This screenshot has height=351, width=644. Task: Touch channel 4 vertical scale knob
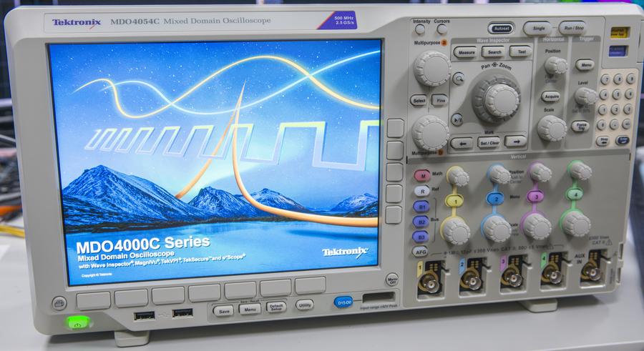click(x=576, y=224)
